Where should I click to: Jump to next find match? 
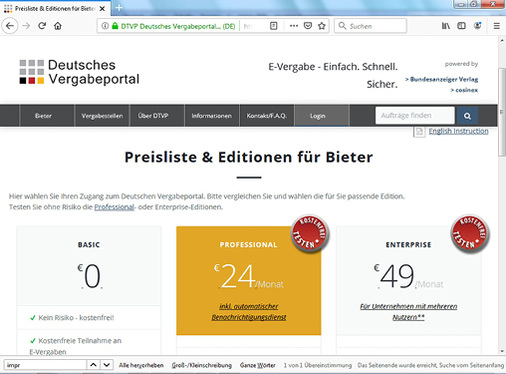tap(107, 365)
